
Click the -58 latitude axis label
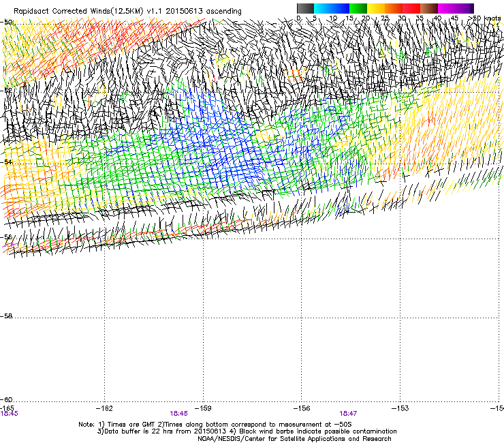[x=6, y=316]
